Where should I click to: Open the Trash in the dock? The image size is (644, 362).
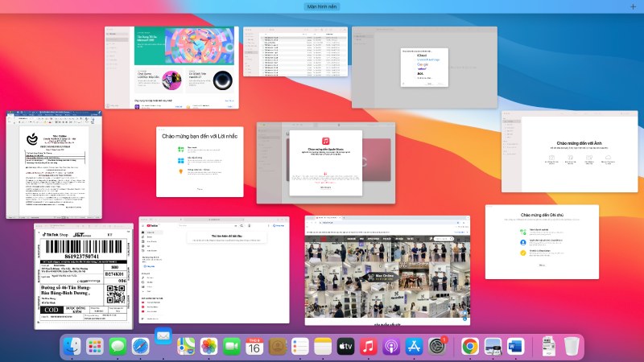[572, 347]
